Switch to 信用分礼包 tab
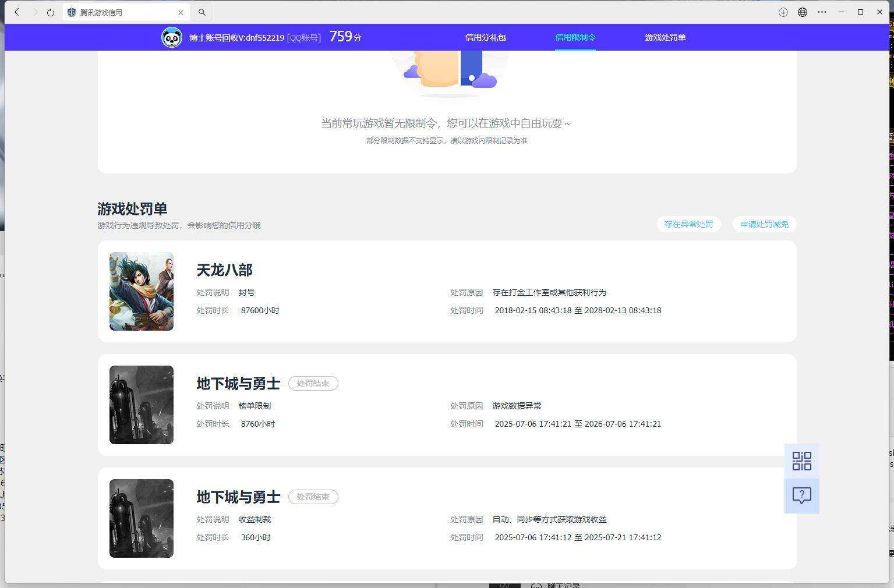894x588 pixels. pos(486,37)
